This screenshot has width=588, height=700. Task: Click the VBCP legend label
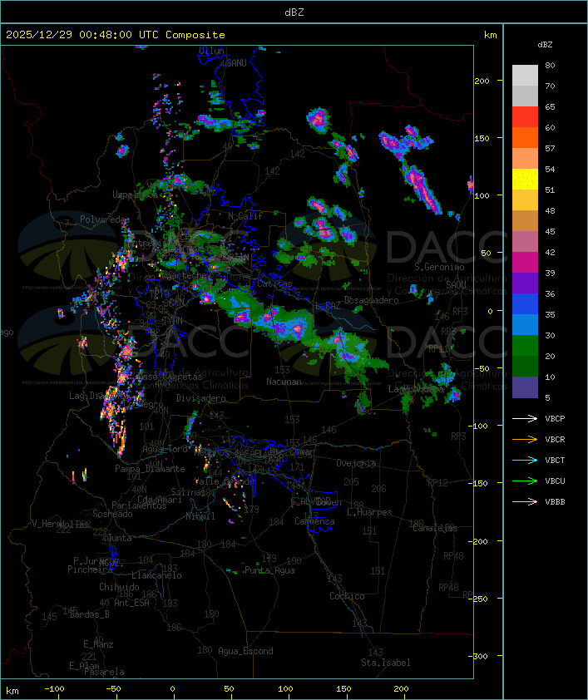click(555, 419)
